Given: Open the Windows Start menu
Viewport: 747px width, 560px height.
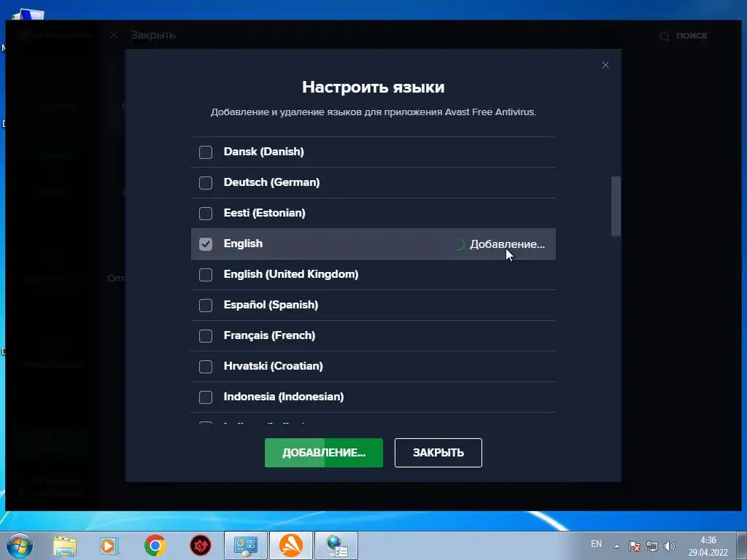Looking at the screenshot, I should pos(19,545).
